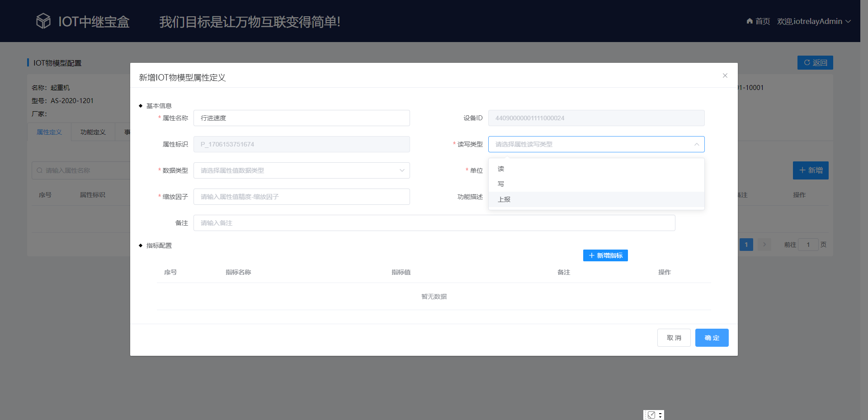Switch to the 功能定义 tab

click(93, 132)
